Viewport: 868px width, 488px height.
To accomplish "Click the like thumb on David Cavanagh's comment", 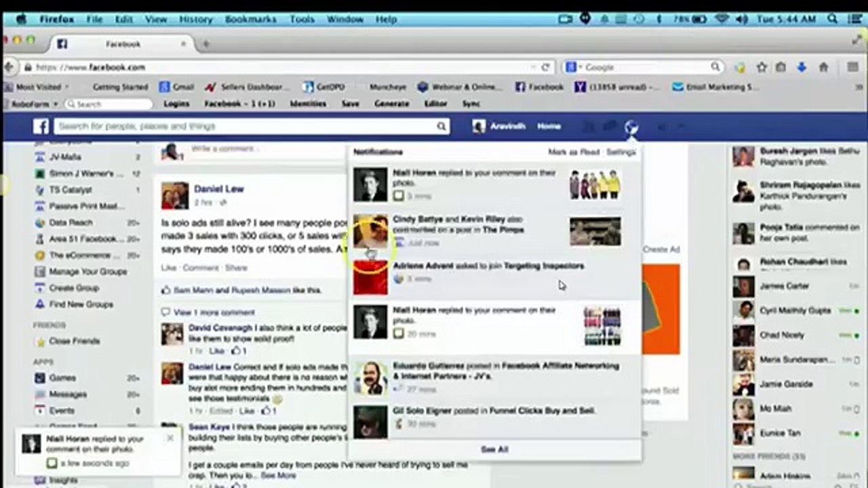I will [x=235, y=351].
